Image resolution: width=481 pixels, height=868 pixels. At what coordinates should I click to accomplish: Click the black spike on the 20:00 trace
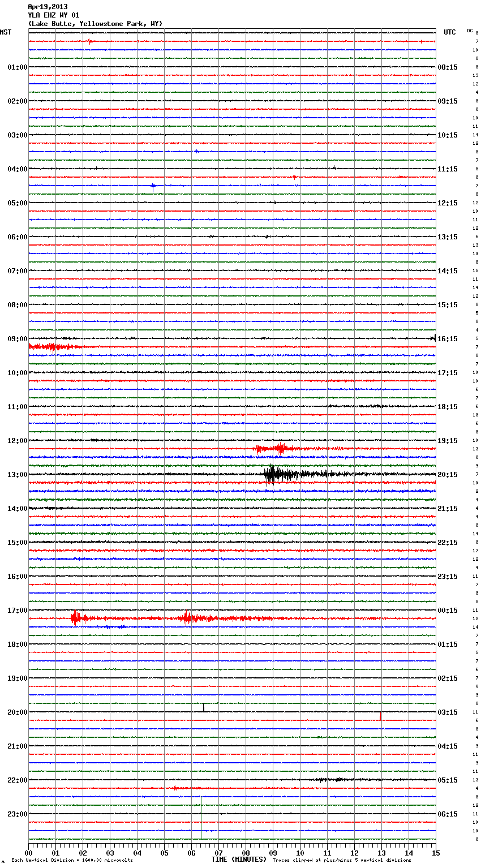[x=204, y=707]
